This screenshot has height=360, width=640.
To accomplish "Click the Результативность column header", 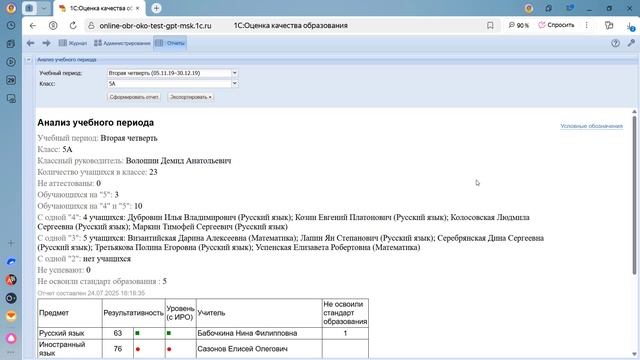I will pos(133,313).
